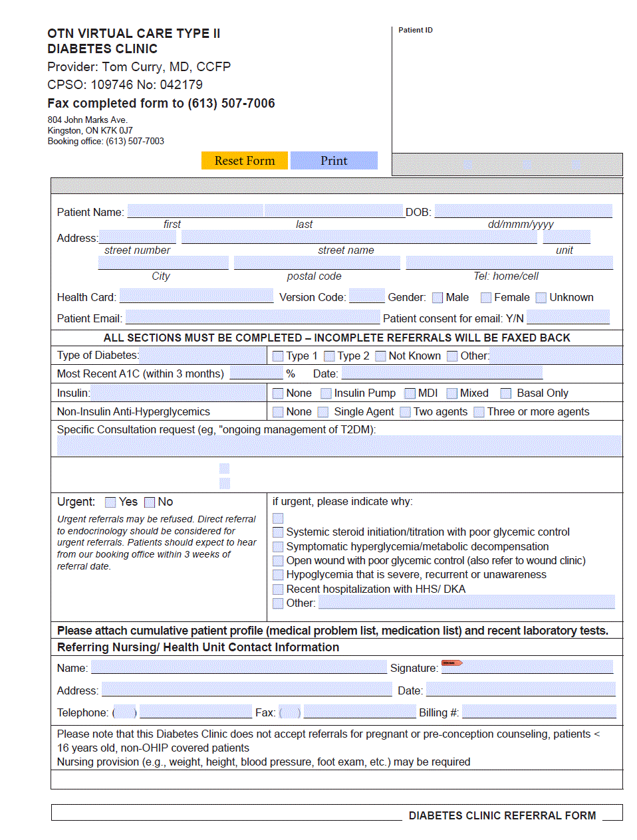Viewport: 637px width, 840px height.
Task: Check Recent hospitalization with HHS/DKA
Action: click(278, 589)
